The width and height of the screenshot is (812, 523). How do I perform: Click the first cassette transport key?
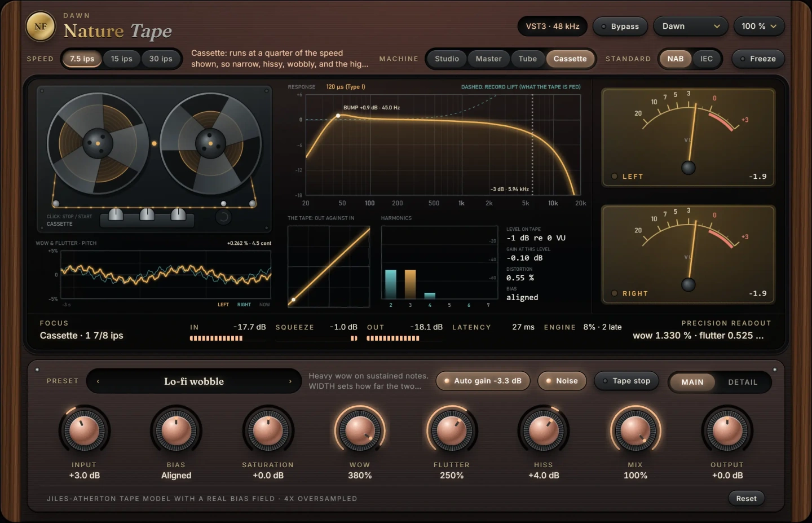(116, 214)
